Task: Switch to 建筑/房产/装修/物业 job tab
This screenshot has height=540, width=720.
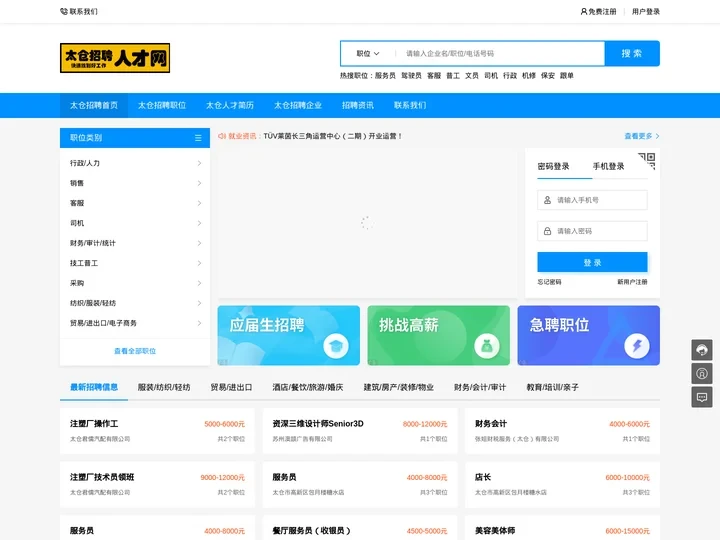Action: (399, 387)
